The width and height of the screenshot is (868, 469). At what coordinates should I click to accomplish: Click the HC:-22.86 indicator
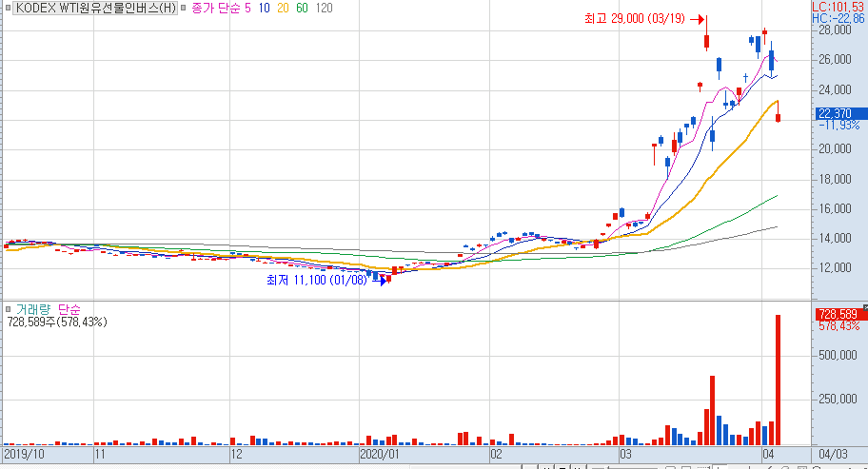click(838, 19)
